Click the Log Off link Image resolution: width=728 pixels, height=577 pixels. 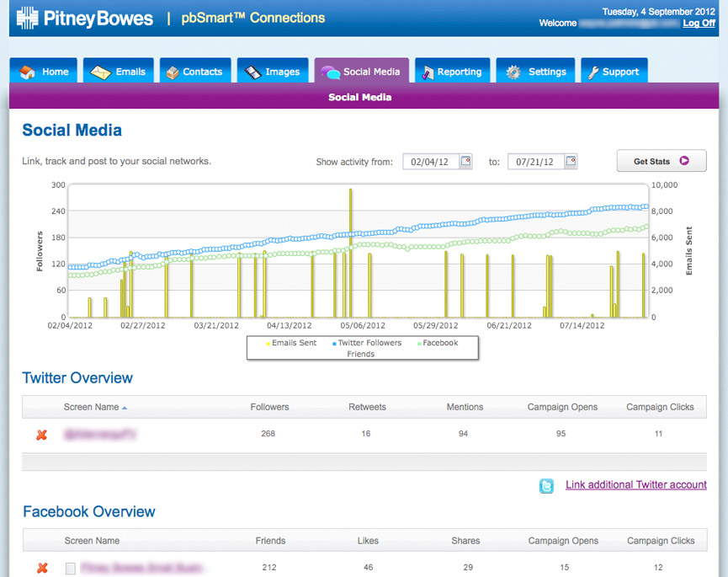pos(699,24)
